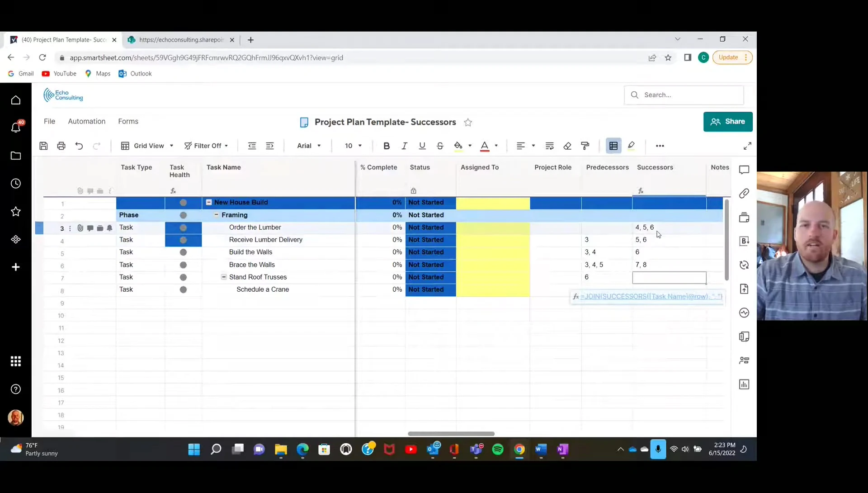Screen dimensions: 868x493
Task: Open Notifications bell with 40 badge
Action: 16,127
